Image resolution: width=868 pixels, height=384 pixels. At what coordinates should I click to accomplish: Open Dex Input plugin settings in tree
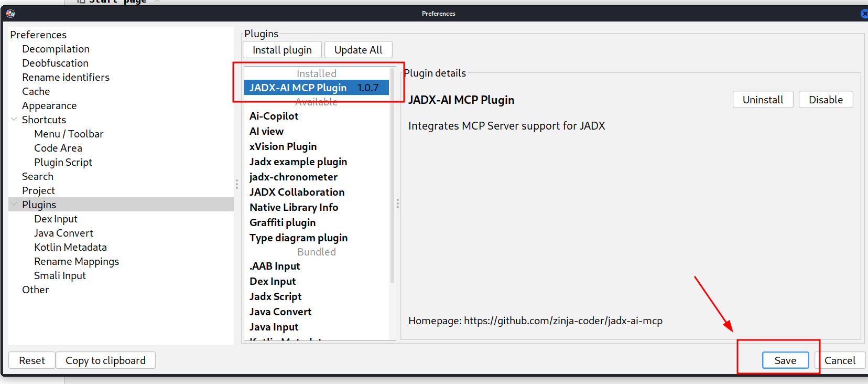(56, 219)
